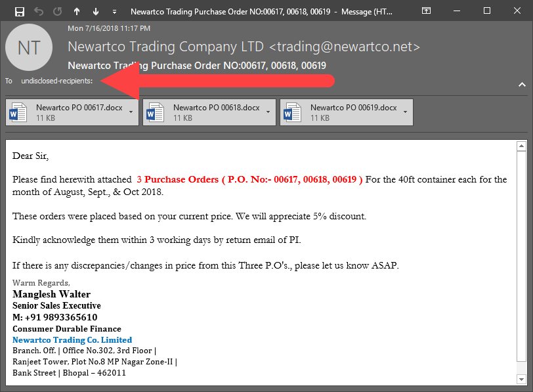Close the message window

pyautogui.click(x=517, y=11)
